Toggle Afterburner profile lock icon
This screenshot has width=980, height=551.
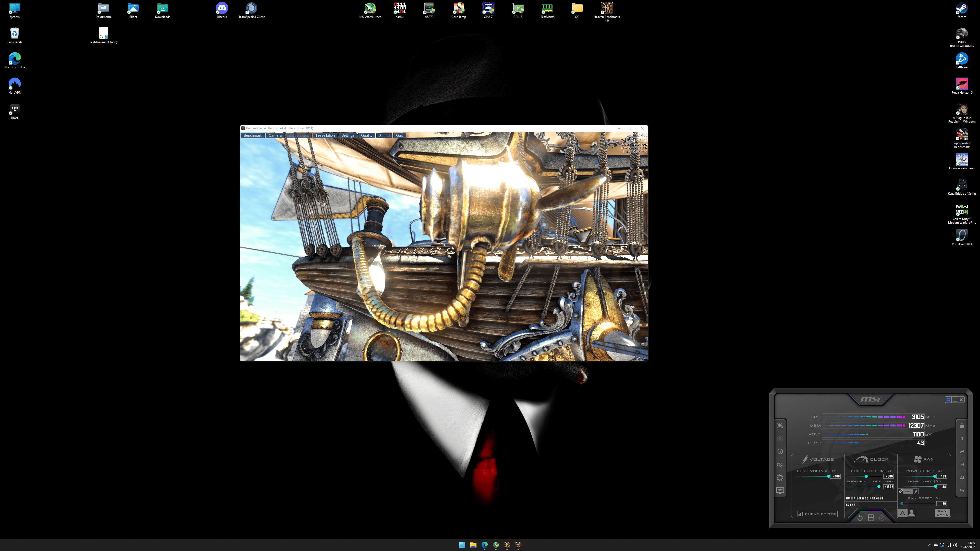(x=962, y=425)
